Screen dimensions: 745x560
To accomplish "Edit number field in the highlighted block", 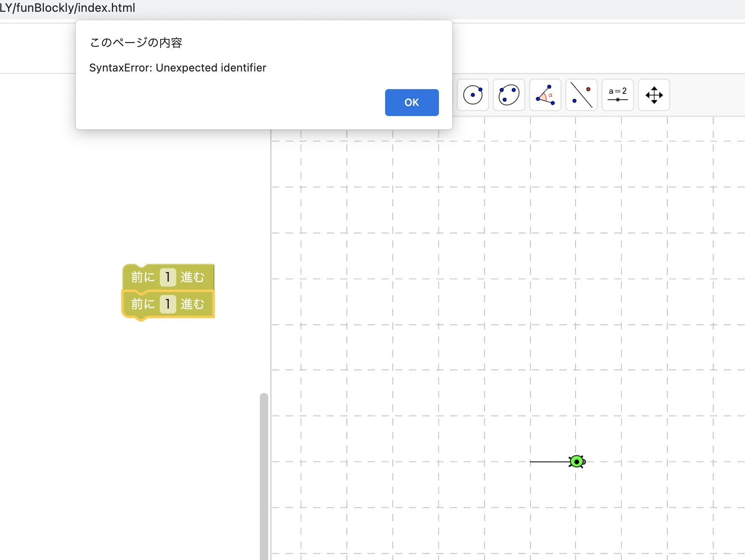I will pyautogui.click(x=168, y=304).
